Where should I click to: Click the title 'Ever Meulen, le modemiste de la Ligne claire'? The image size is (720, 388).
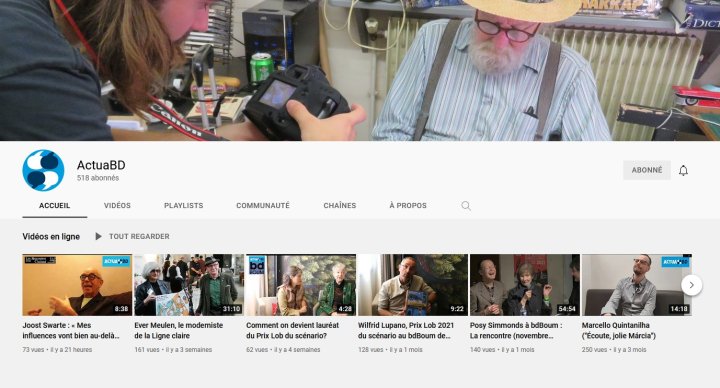tap(179, 331)
